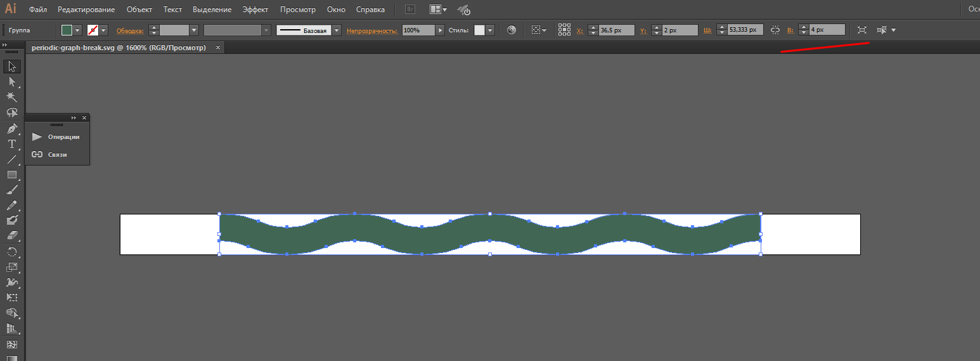Activate the Direct Selection tool
This screenshot has height=361, width=980.
click(x=11, y=82)
